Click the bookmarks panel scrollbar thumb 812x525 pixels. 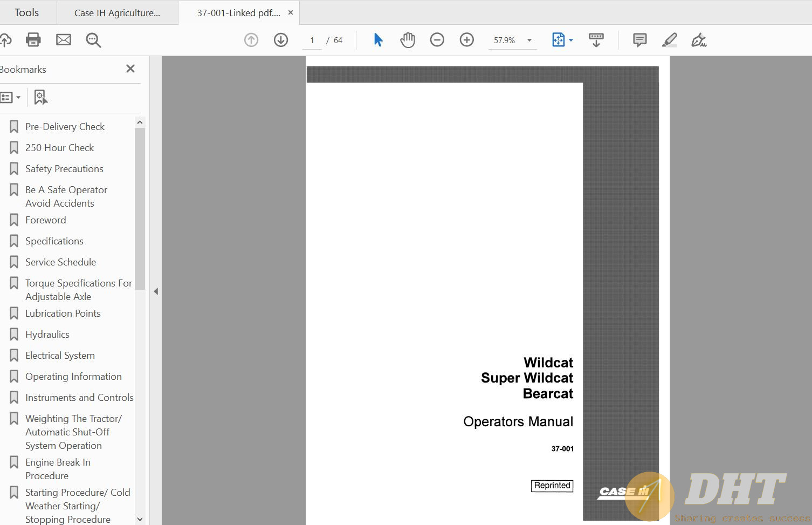140,208
